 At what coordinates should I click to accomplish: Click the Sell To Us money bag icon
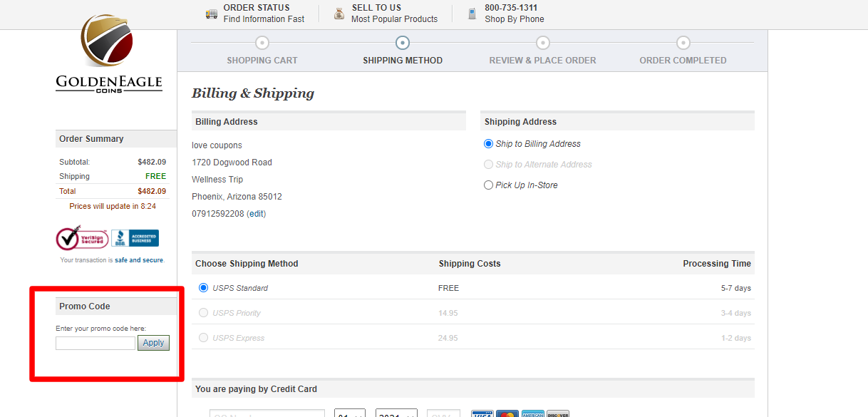[339, 14]
